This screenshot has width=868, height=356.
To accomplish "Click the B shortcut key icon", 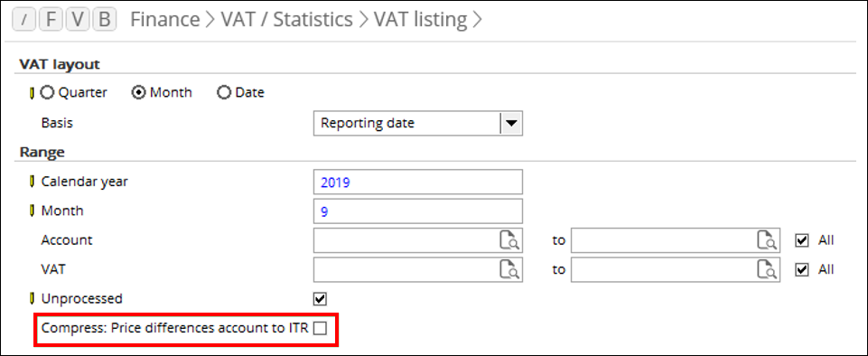I will (104, 20).
